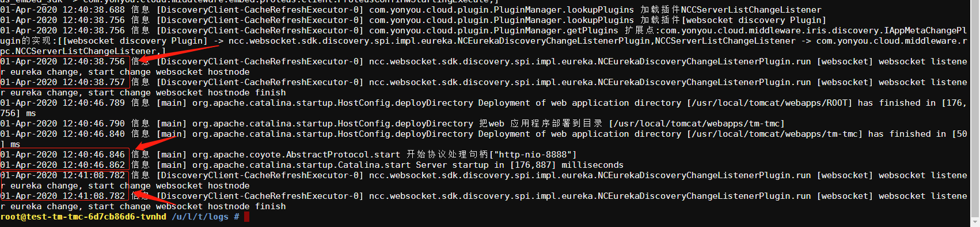Click the vertical scrollbar on the terminal's right edge
The height and width of the screenshot is (227, 980).
tap(975, 109)
